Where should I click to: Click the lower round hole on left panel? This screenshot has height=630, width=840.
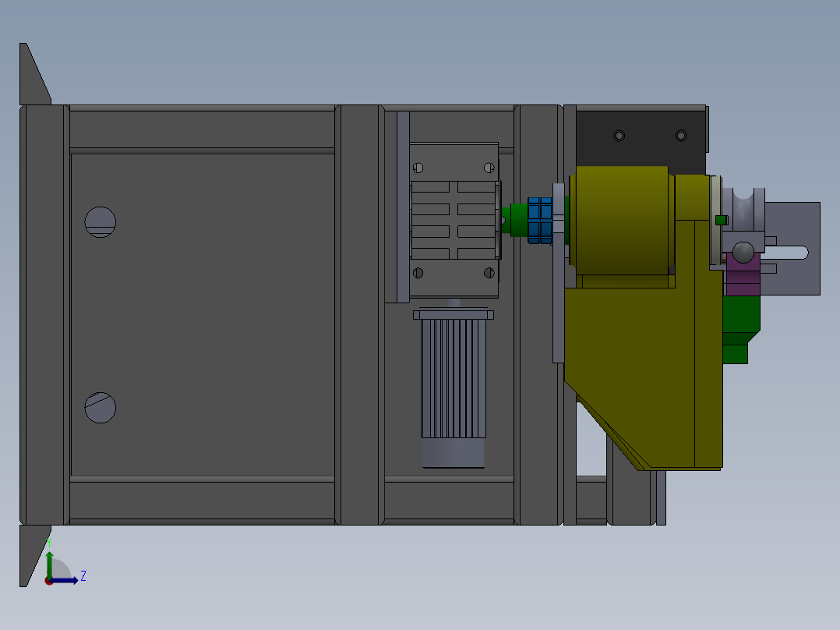click(101, 408)
